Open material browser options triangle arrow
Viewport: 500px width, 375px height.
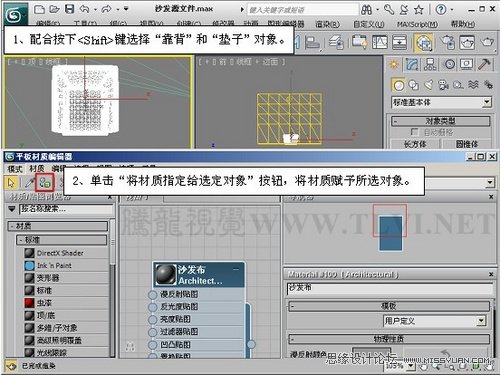(x=12, y=209)
